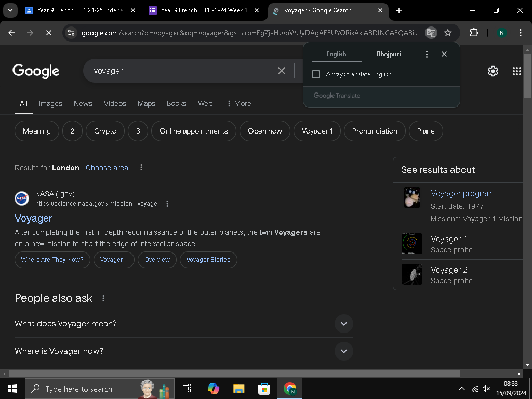Open the Voyager Stories sitelink

pyautogui.click(x=208, y=260)
